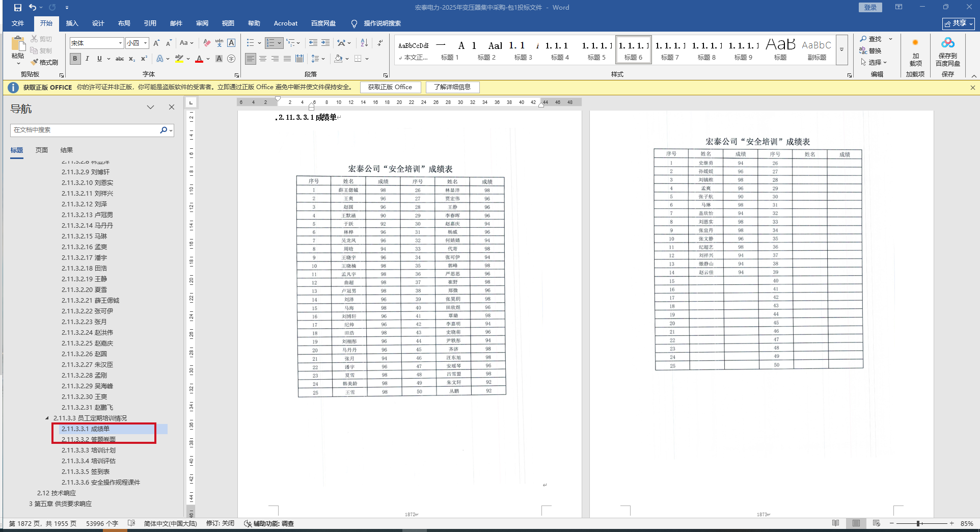The image size is (980, 532).
Task: Close the navigation pane
Action: (x=172, y=107)
